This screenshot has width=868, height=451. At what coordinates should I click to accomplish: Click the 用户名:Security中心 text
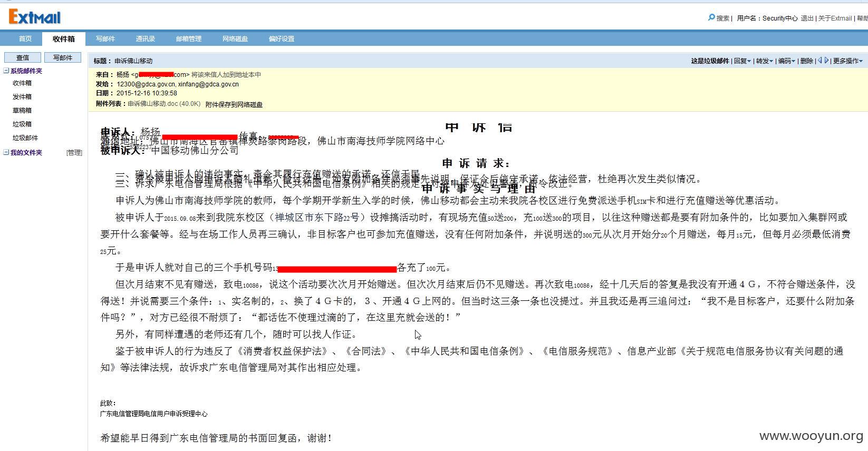coord(767,18)
